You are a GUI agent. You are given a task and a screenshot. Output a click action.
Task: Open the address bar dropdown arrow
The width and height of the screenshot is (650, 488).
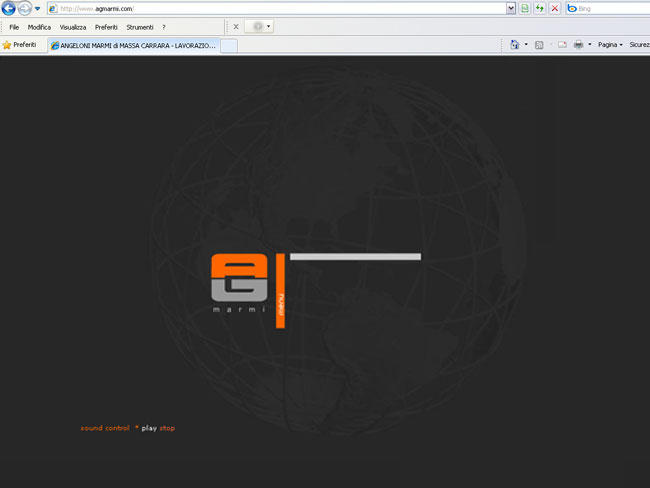click(511, 8)
